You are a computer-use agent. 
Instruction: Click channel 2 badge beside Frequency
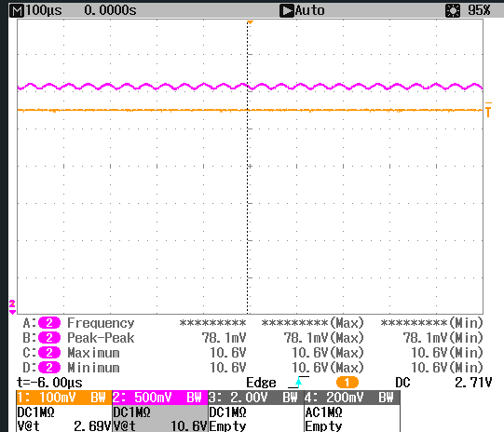(x=49, y=323)
